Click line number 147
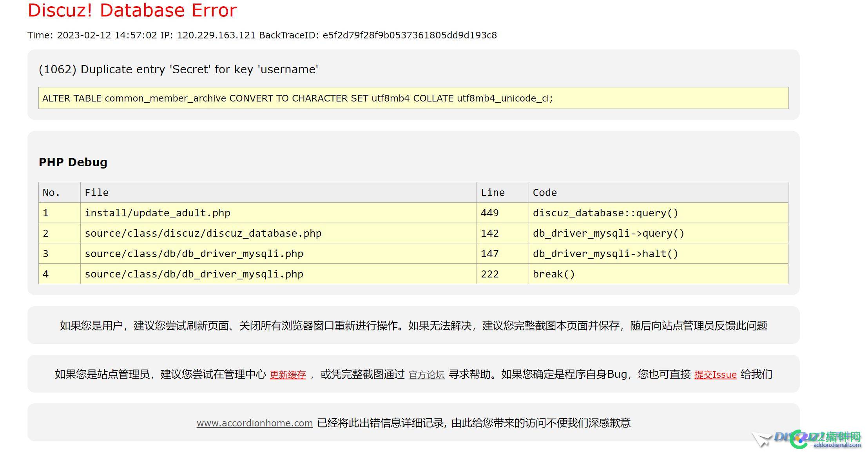The height and width of the screenshot is (455, 868). [x=503, y=254]
